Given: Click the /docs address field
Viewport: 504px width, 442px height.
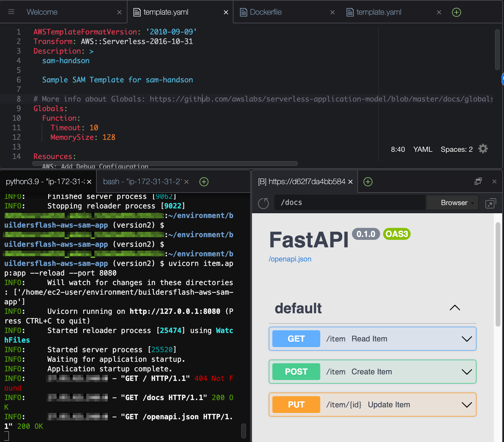Looking at the screenshot, I should (350, 203).
